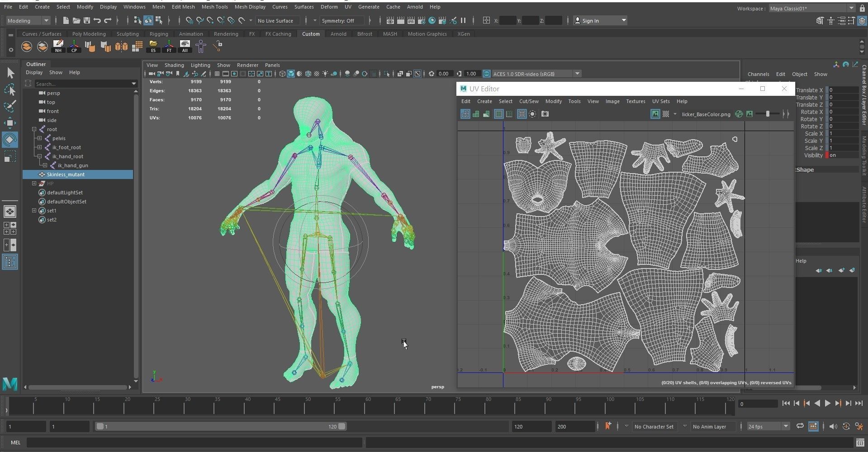Click the No Live Surface field

pyautogui.click(x=279, y=20)
